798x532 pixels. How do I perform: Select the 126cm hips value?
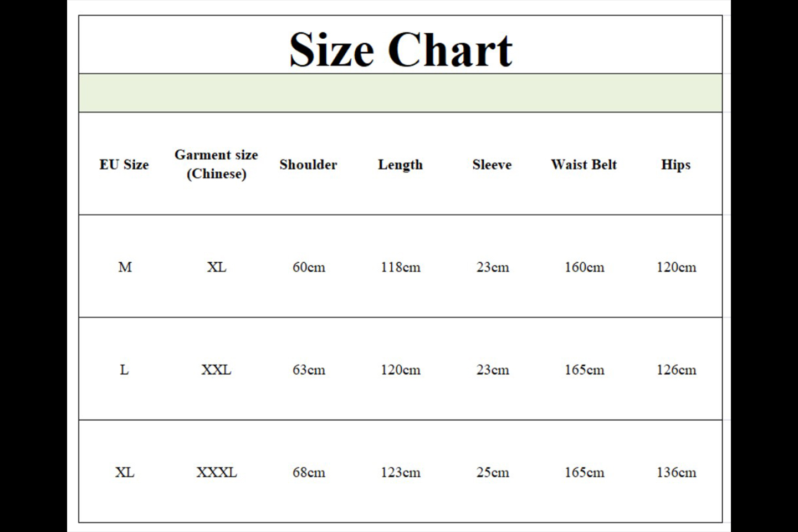click(x=676, y=370)
